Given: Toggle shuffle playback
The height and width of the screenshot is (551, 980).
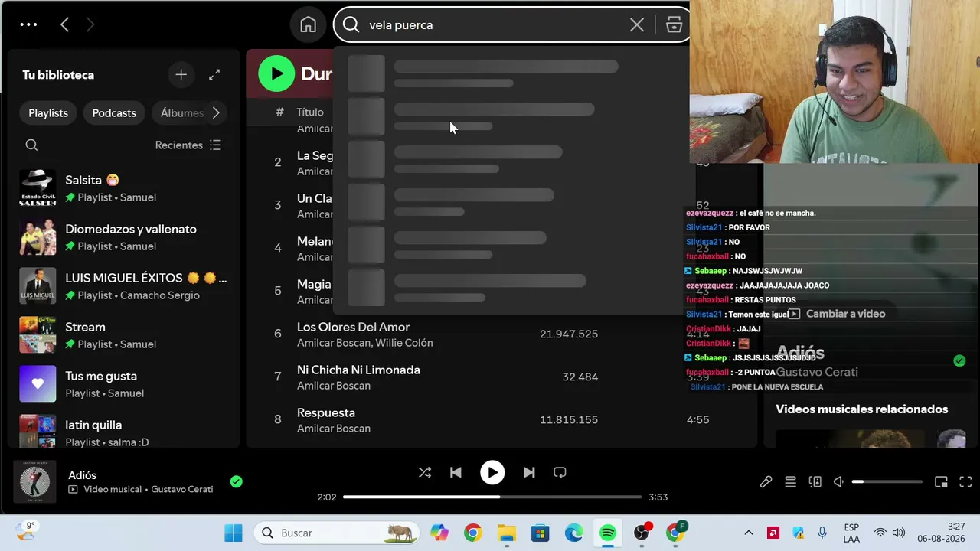Looking at the screenshot, I should (425, 472).
